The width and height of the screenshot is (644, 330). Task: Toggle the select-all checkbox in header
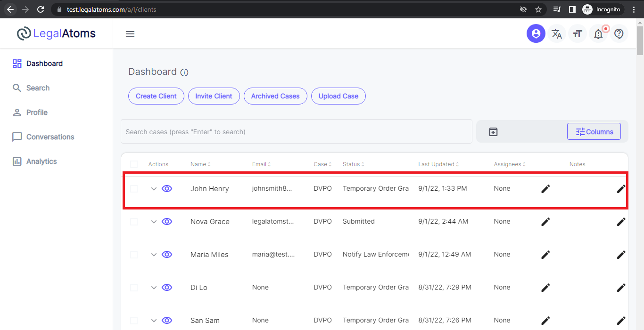pyautogui.click(x=134, y=164)
